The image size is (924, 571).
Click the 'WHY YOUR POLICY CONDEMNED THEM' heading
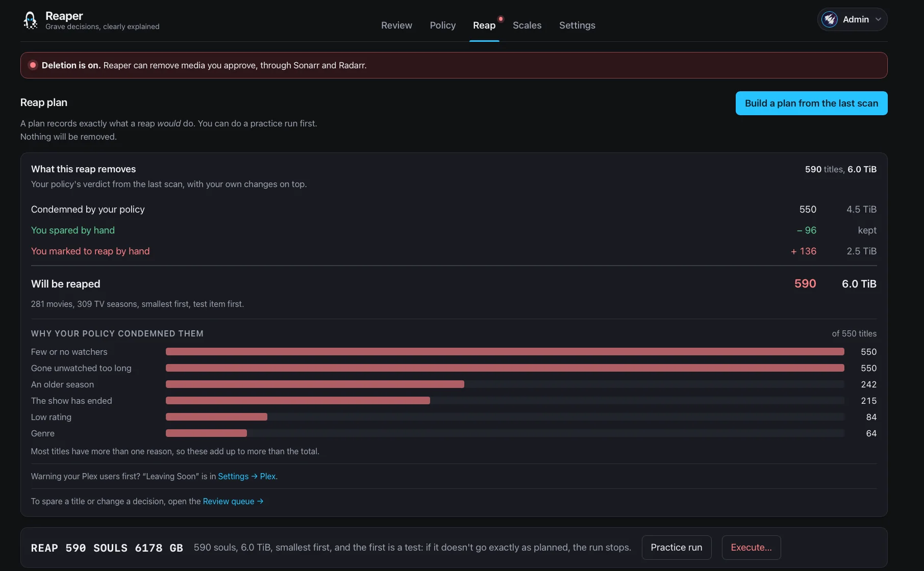pos(117,333)
